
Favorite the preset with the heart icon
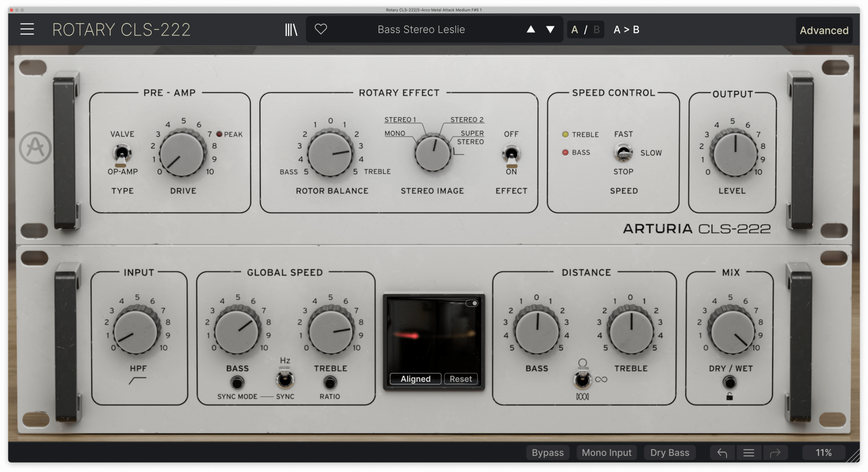coord(321,29)
